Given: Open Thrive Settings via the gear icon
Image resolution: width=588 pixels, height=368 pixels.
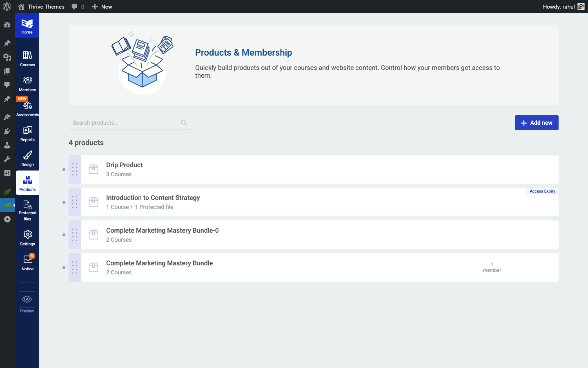Looking at the screenshot, I should pos(27,236).
